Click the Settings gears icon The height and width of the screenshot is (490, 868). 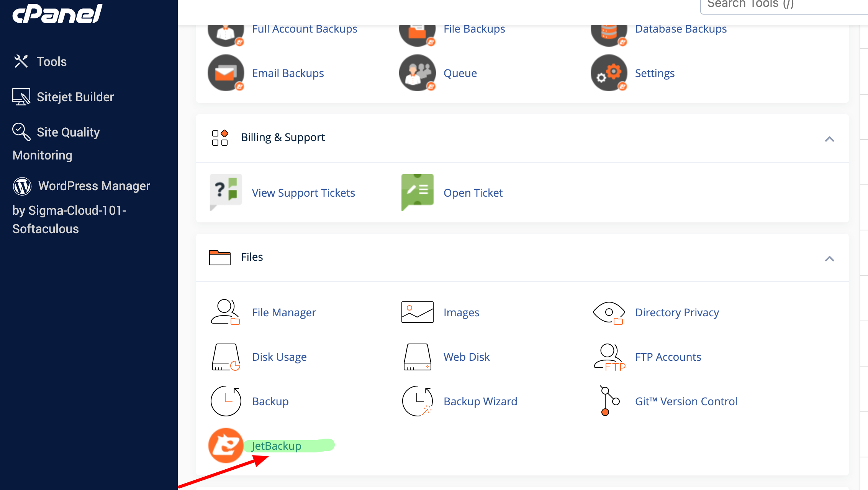609,73
